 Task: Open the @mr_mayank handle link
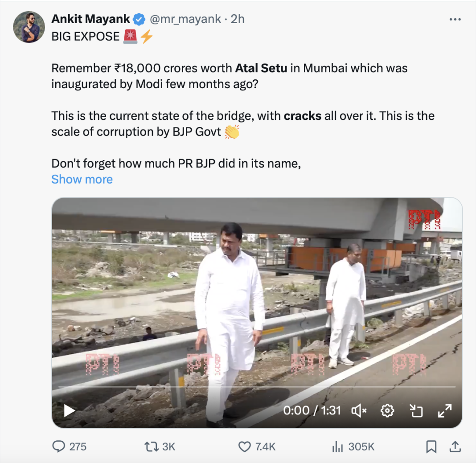click(x=185, y=19)
